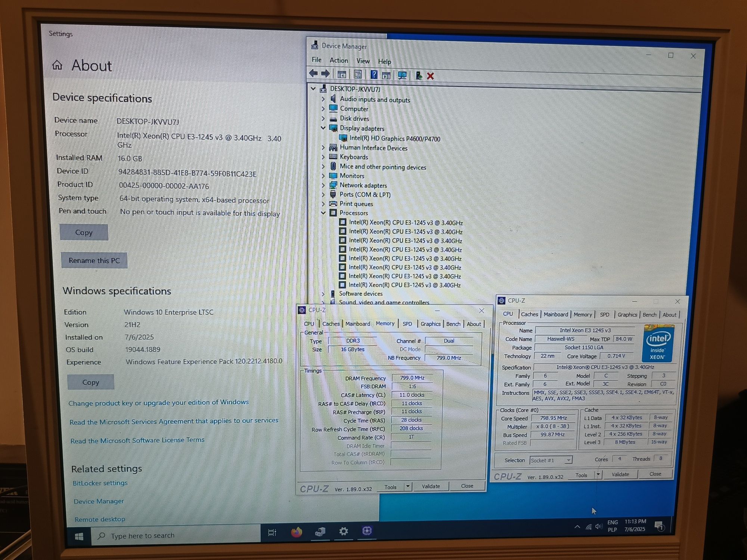The width and height of the screenshot is (747, 560).
Task: Open the volume speaker tray icon
Action: pyautogui.click(x=599, y=526)
